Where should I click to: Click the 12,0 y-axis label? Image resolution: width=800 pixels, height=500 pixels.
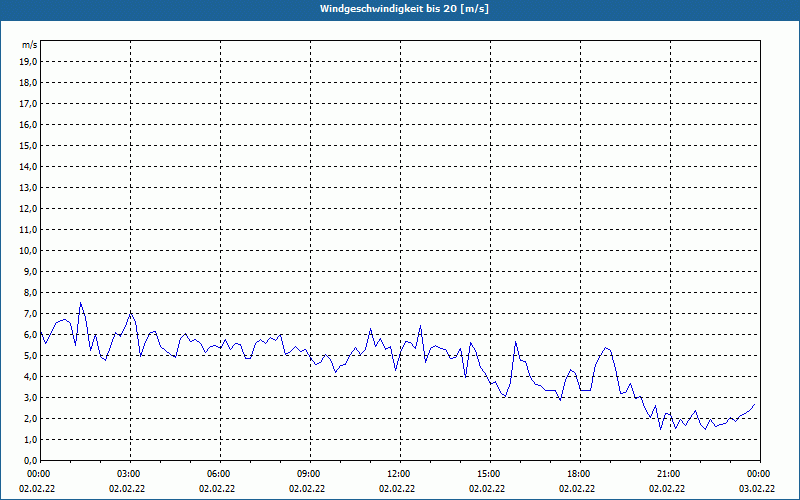28,209
